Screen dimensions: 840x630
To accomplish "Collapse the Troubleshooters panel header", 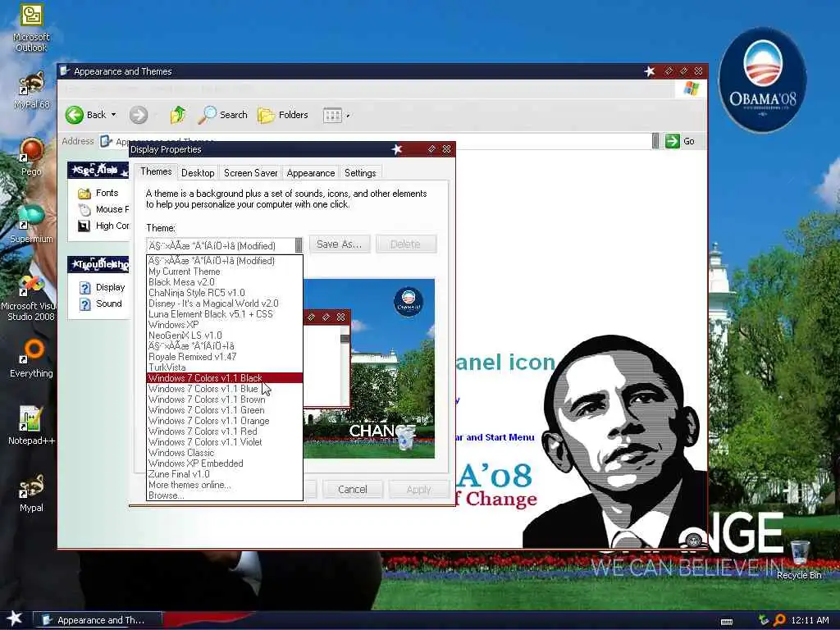I will pyautogui.click(x=98, y=264).
